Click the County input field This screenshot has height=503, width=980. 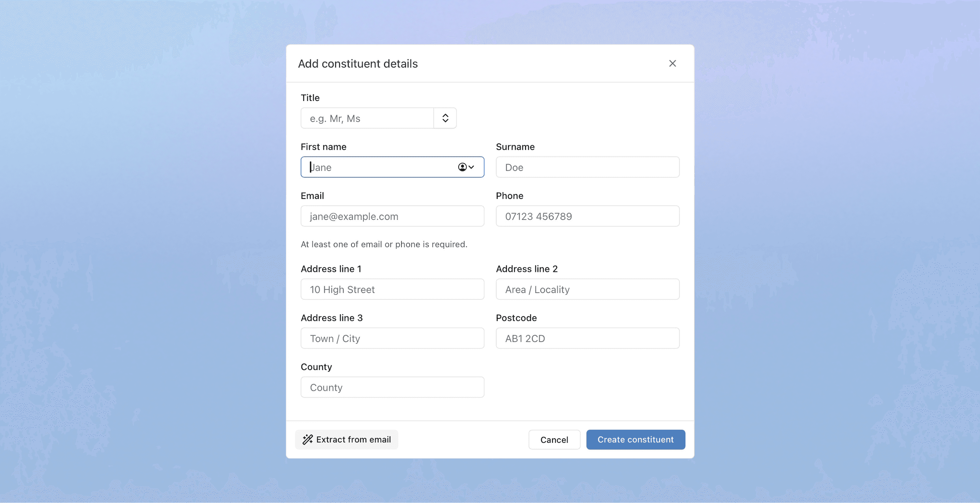pyautogui.click(x=392, y=387)
